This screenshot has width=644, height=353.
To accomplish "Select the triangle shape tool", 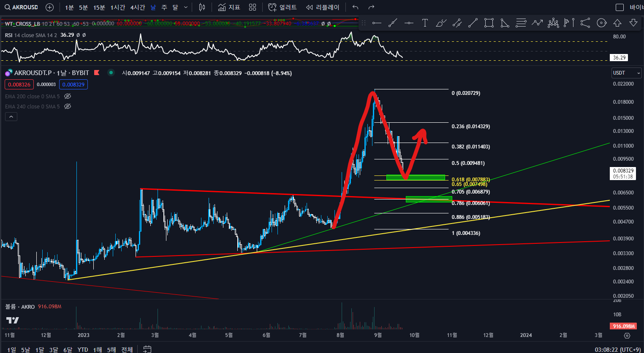I will pyautogui.click(x=505, y=23).
